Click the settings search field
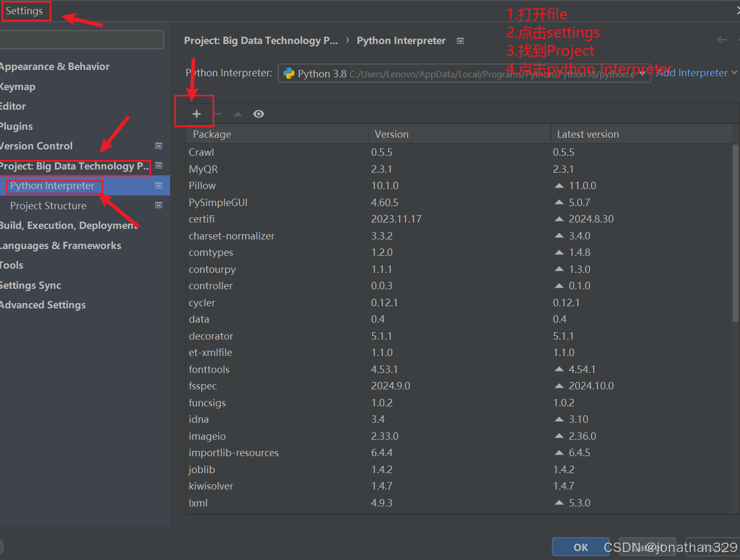740x560 pixels. pyautogui.click(x=82, y=40)
